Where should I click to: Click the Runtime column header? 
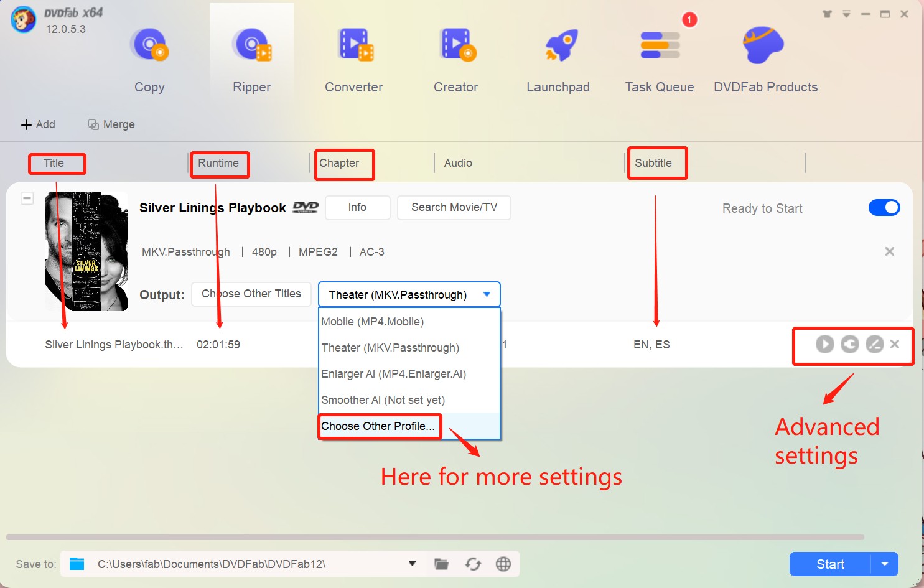(x=218, y=163)
